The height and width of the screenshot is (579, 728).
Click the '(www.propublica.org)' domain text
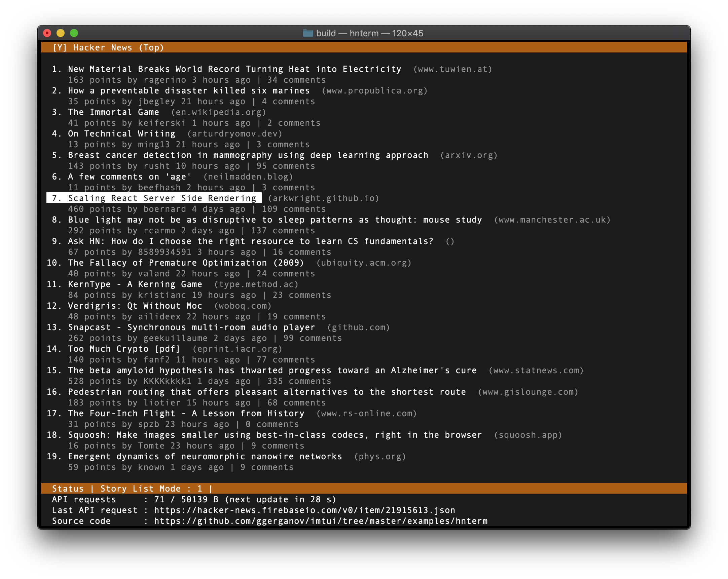(x=375, y=91)
